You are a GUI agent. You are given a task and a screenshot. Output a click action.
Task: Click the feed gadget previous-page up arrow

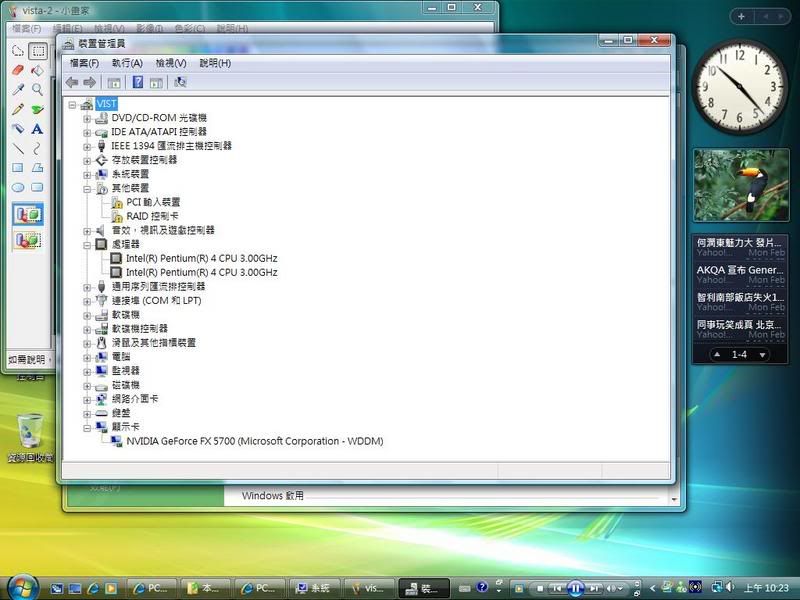tap(717, 355)
